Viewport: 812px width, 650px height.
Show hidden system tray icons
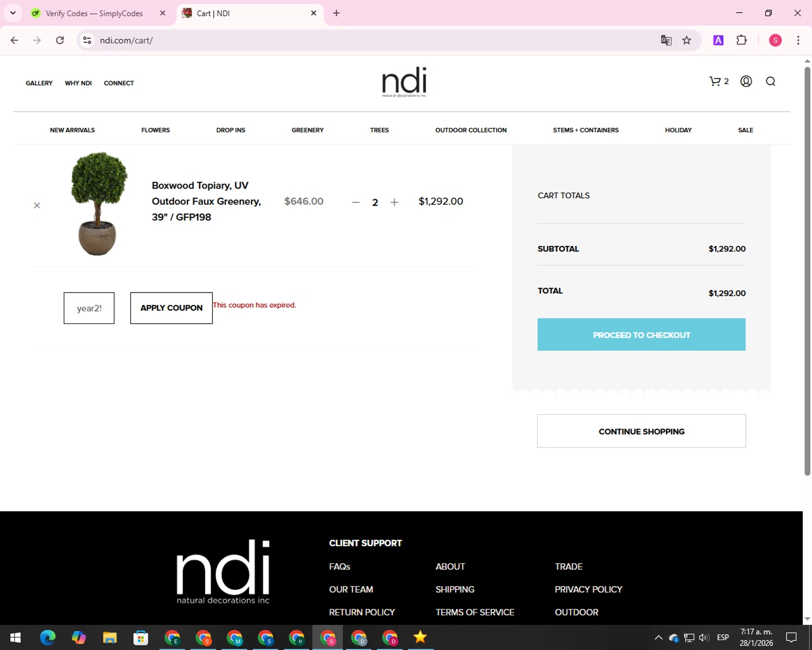tap(658, 638)
